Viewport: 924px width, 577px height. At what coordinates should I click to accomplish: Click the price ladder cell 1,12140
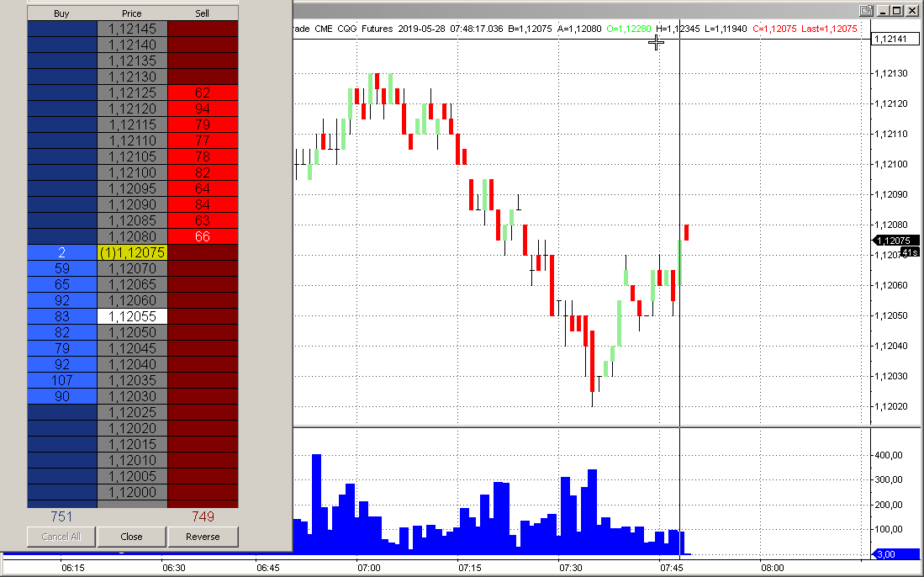[132, 45]
